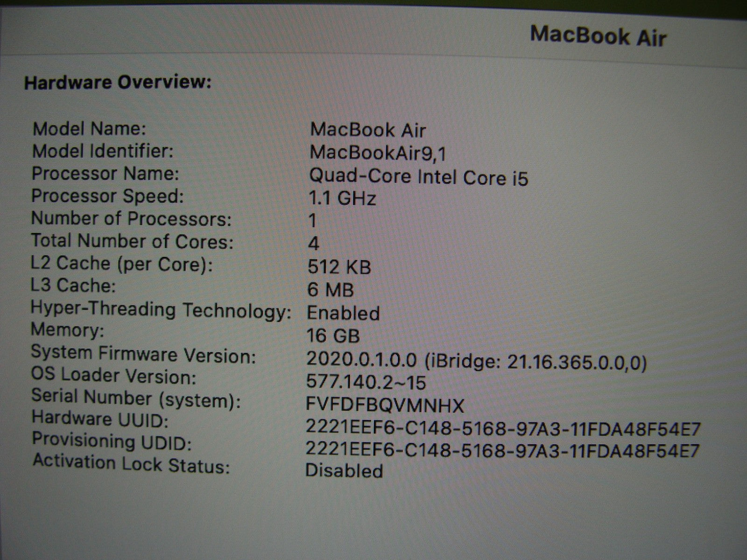Select the Total Number of Cores label
The width and height of the screenshot is (747, 560).
132,241
